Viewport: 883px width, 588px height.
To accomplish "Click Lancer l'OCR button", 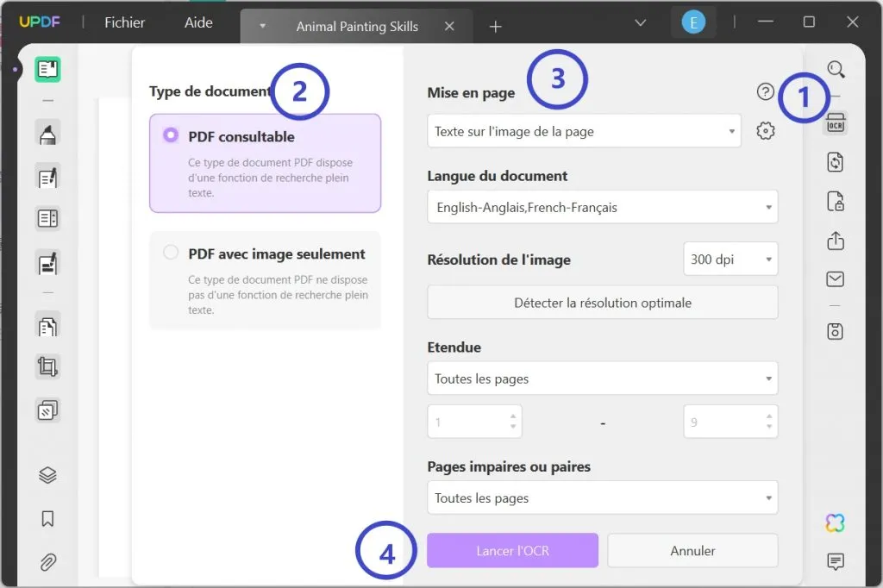I will point(512,550).
